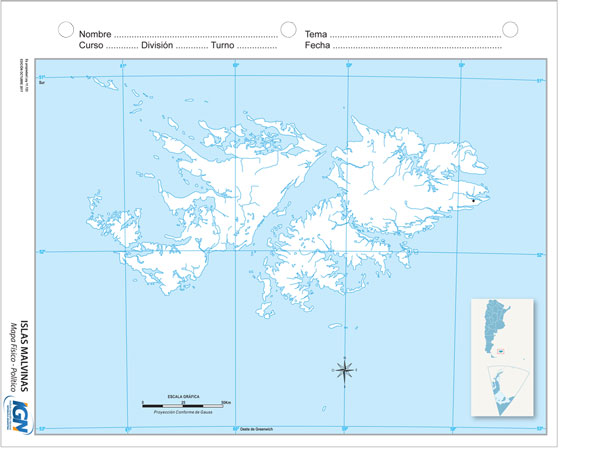The width and height of the screenshot is (600, 466).
Task: Click "Proyección Conforme de Gauss" text
Action: pyautogui.click(x=183, y=412)
